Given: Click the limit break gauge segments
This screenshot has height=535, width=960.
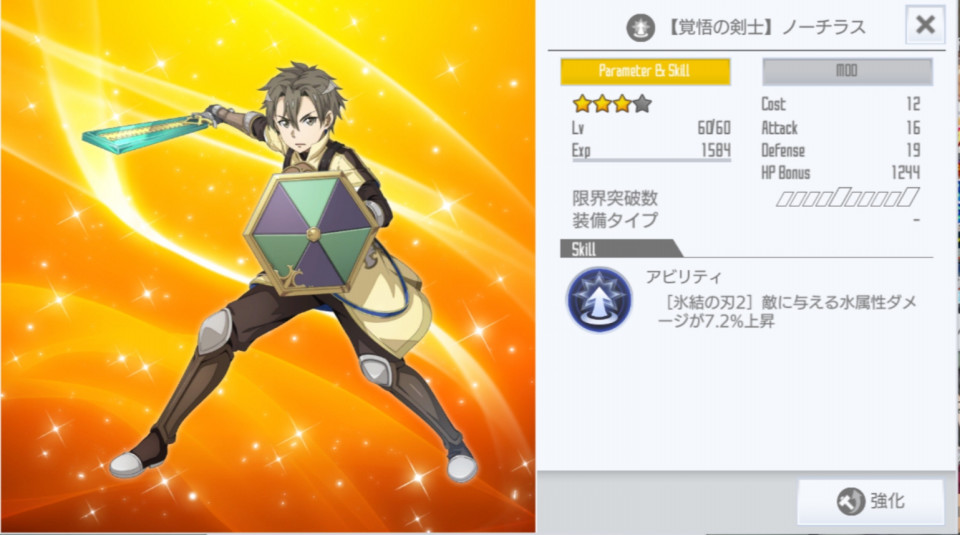Looking at the screenshot, I should (x=848, y=198).
